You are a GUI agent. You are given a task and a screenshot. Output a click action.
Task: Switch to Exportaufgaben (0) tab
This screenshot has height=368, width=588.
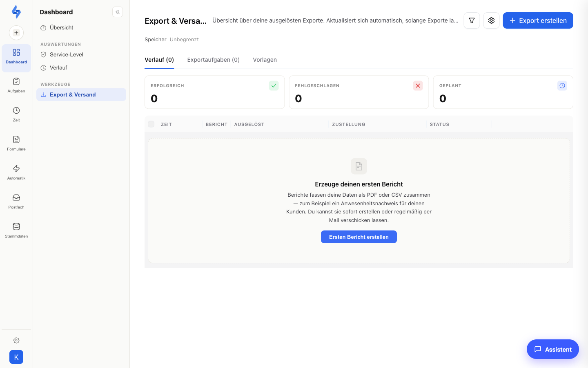[x=214, y=60]
